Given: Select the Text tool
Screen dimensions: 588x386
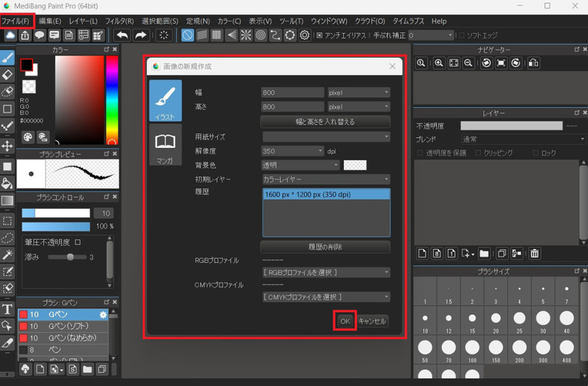Looking at the screenshot, I should coord(7,309).
